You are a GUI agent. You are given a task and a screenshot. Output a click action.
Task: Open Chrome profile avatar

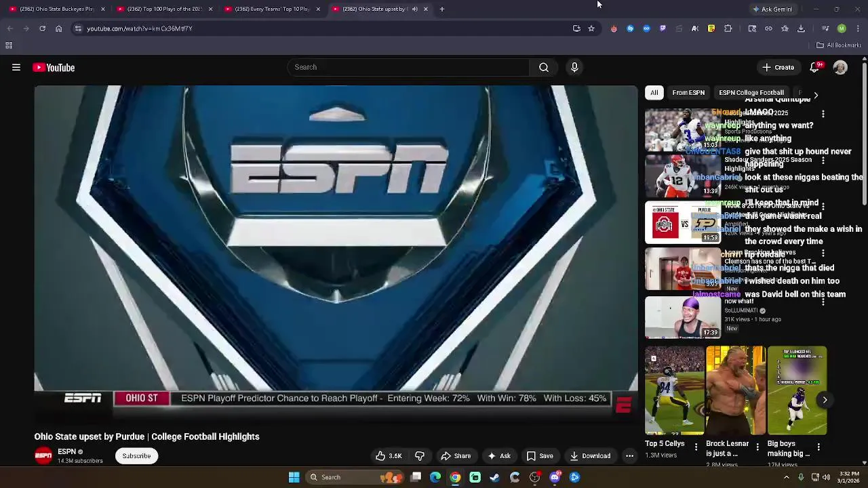click(842, 28)
